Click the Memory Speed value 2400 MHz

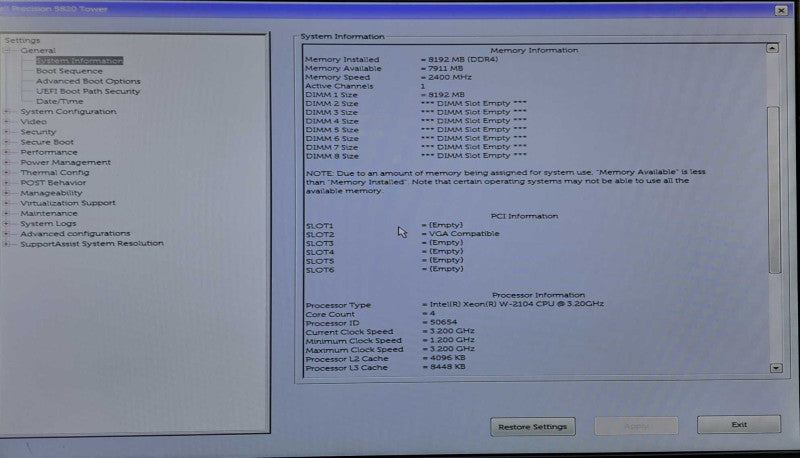[449, 77]
